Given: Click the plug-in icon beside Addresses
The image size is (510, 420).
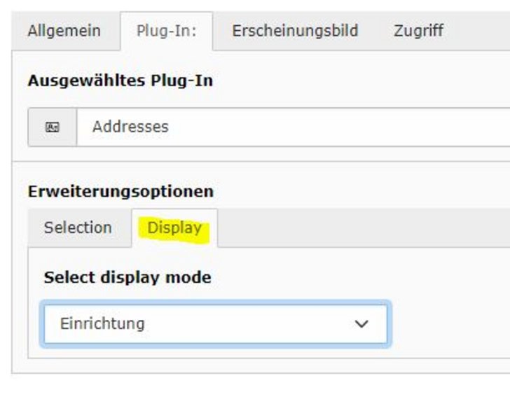Looking at the screenshot, I should click(52, 127).
